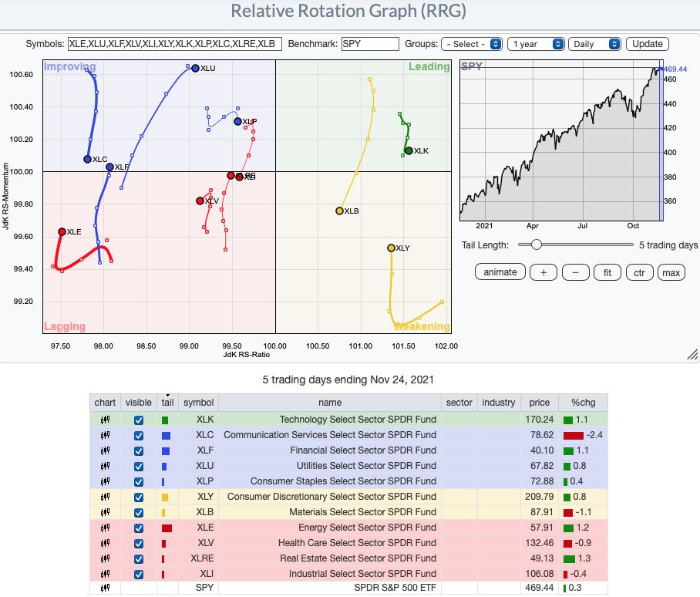Open the Daily interval dropdown

point(594,44)
